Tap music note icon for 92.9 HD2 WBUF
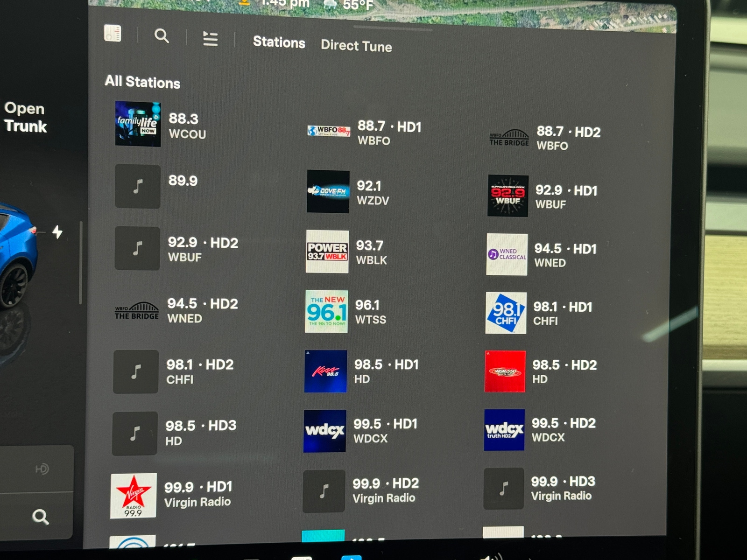Viewport: 747px width, 560px height. (137, 248)
